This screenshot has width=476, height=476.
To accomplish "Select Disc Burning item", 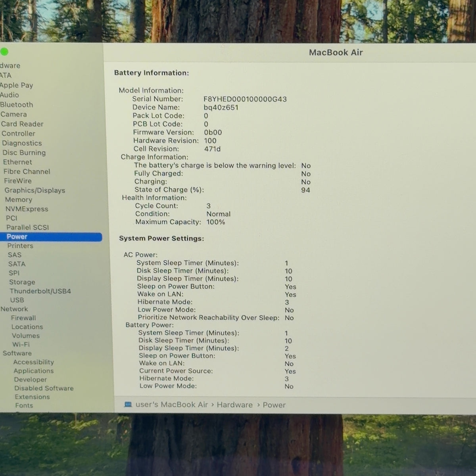I will [24, 153].
